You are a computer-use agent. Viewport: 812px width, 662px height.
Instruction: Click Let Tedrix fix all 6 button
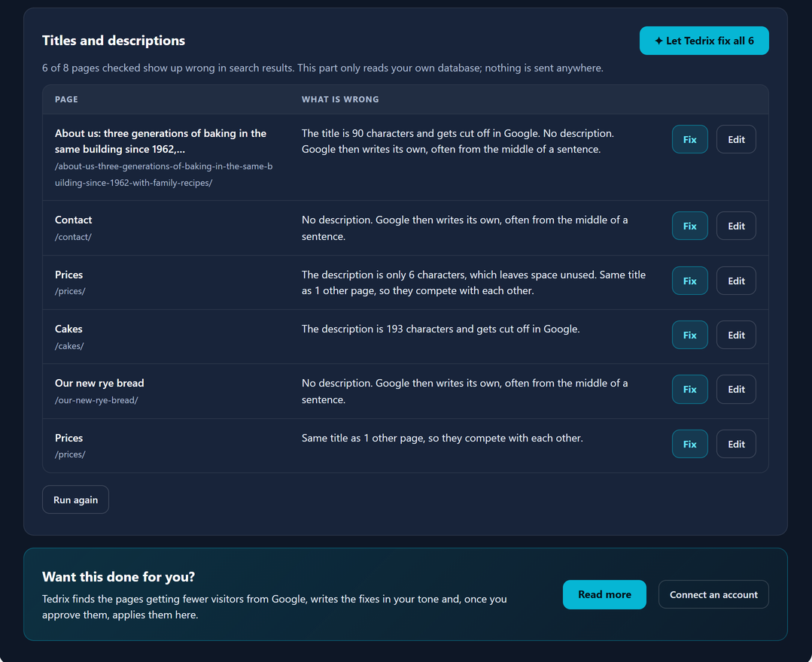tap(704, 41)
